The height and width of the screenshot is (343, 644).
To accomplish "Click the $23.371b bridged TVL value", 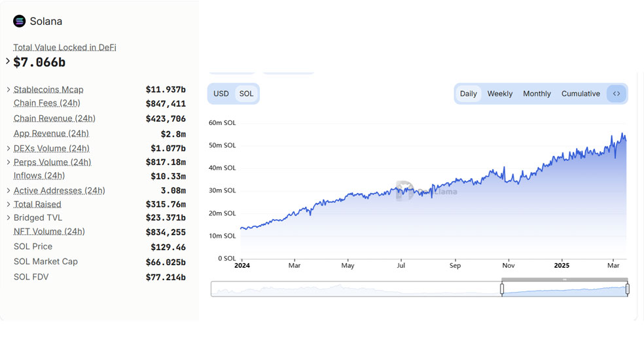I will 166,218.
